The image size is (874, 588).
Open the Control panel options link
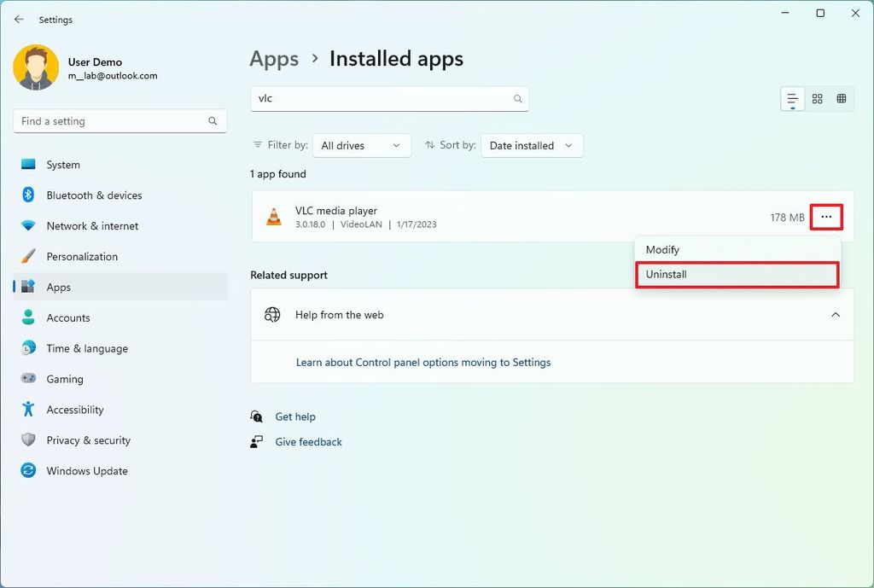point(423,363)
